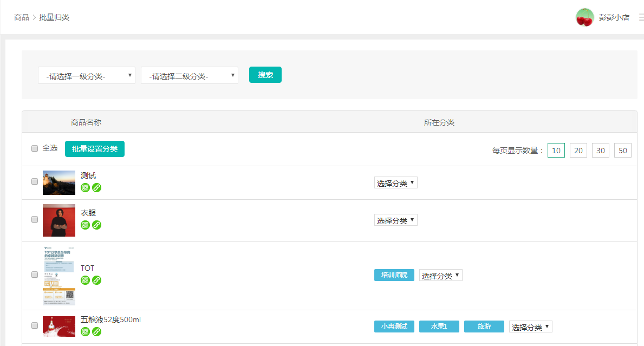This screenshot has height=346, width=644.
Task: Expand 选择分类 dropdown for 衣服 row
Action: [x=396, y=220]
